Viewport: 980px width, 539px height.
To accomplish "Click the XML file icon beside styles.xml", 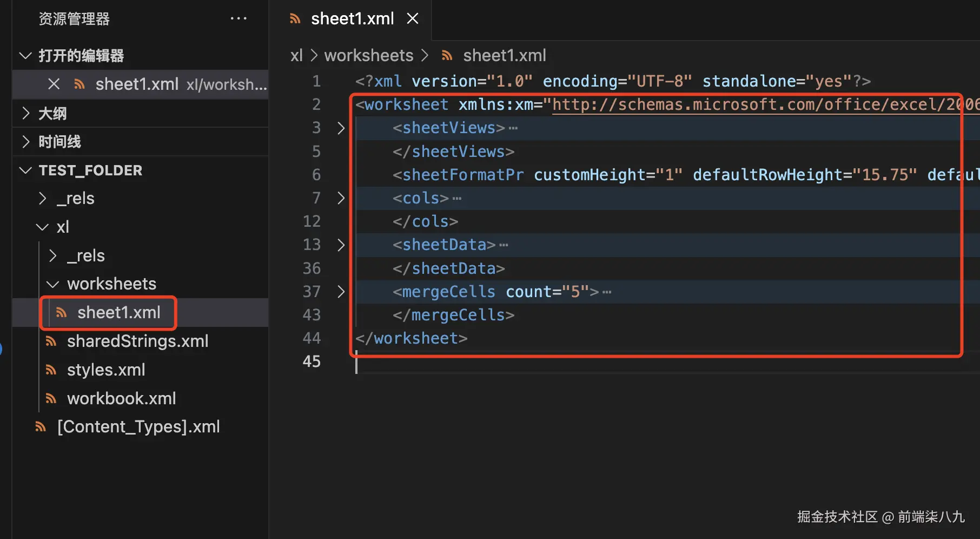I will [x=51, y=370].
